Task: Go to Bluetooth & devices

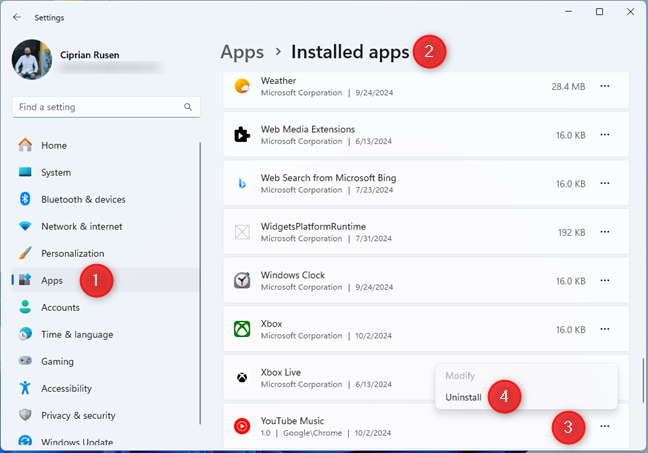Action: point(105,199)
